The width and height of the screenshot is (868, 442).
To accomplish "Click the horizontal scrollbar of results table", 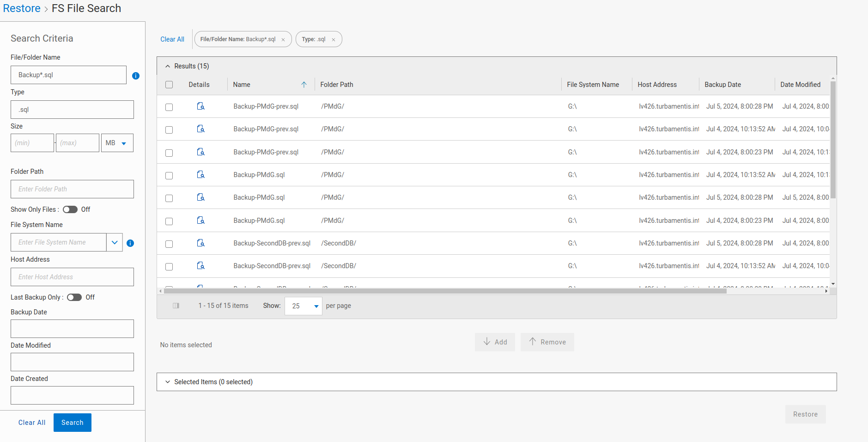I will pos(445,291).
